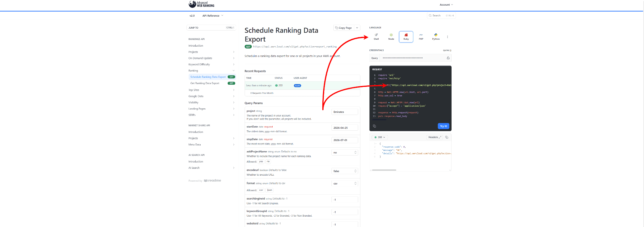Open the Copy Page dropdown arrow

[357, 28]
